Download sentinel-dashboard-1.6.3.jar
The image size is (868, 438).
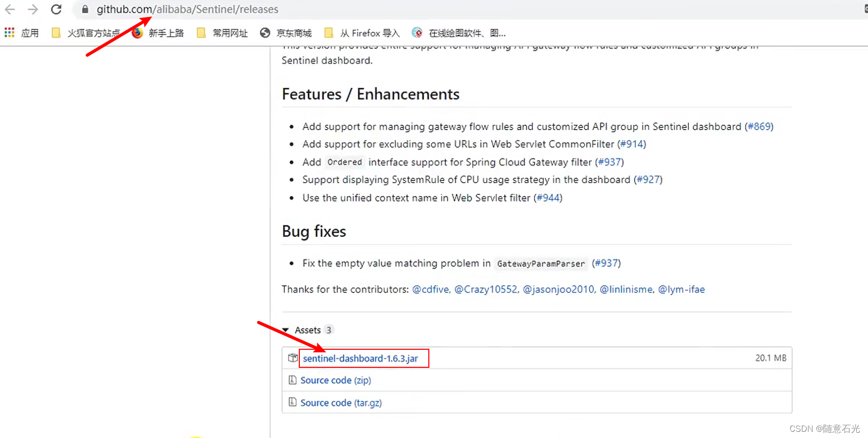pos(360,359)
